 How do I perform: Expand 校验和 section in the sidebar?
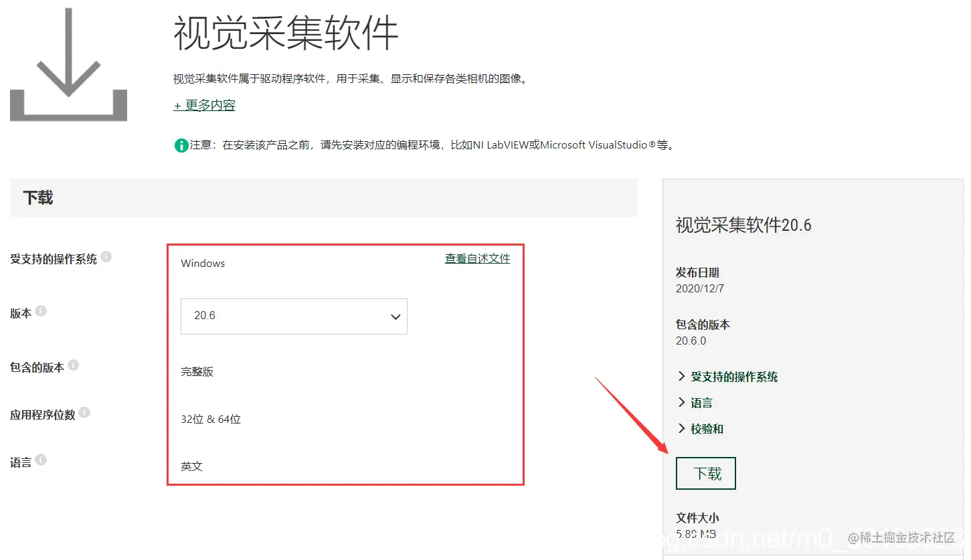coord(701,429)
